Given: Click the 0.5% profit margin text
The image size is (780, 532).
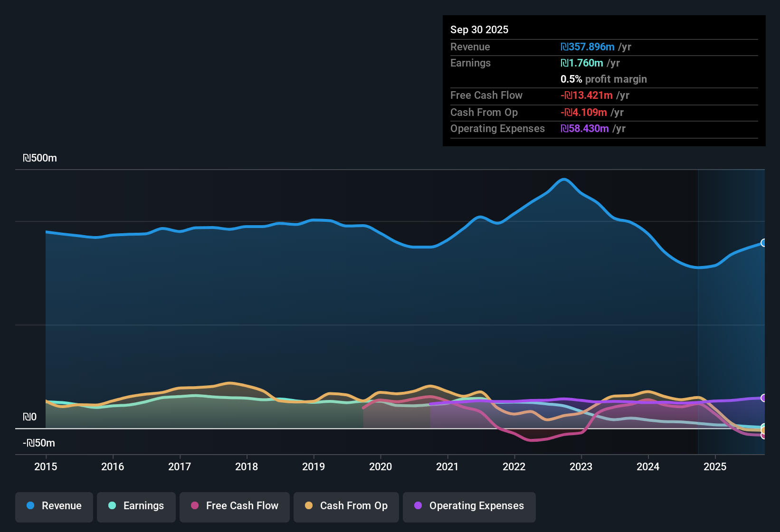Looking at the screenshot, I should (603, 79).
